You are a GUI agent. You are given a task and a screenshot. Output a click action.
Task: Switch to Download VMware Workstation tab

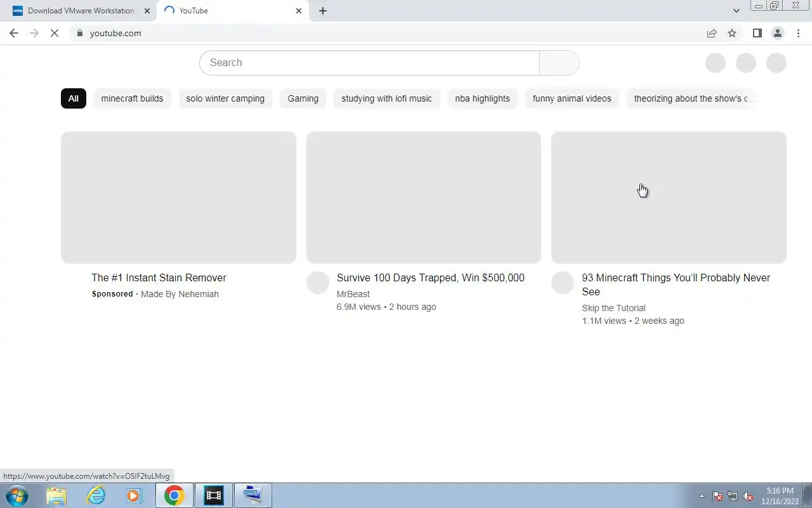coord(79,11)
